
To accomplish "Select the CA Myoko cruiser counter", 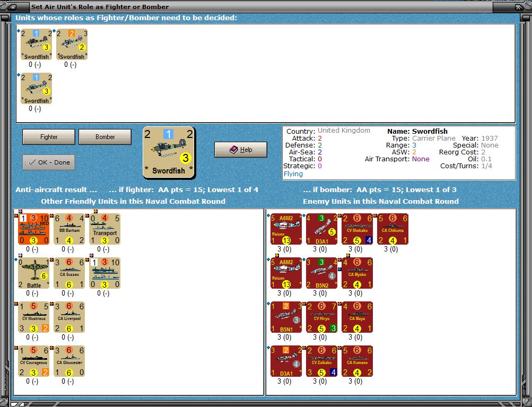I will click(357, 273).
